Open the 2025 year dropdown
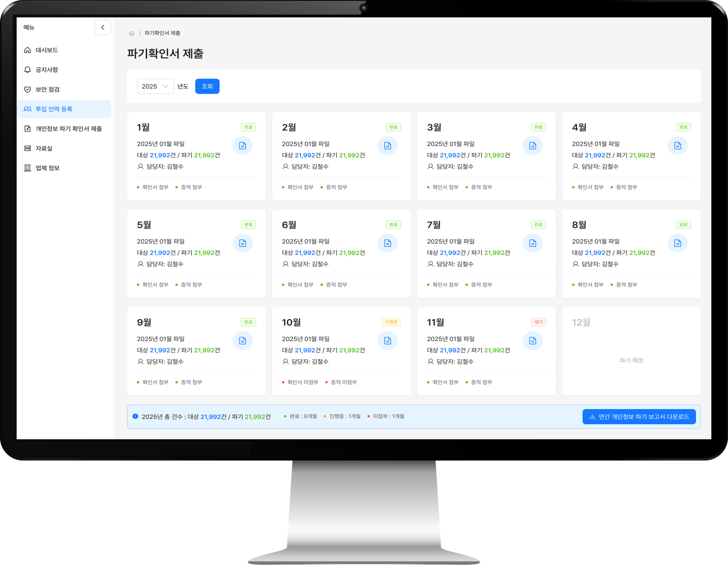 click(x=155, y=86)
